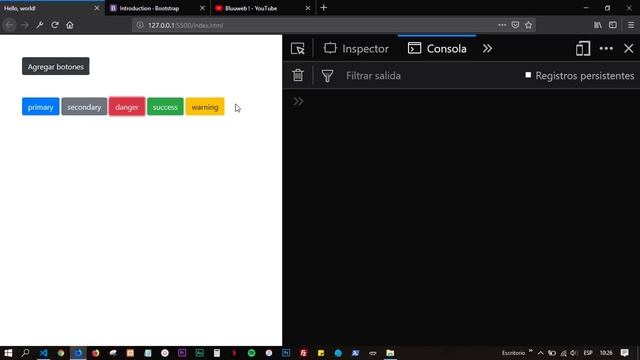The image size is (640, 360).
Task: Open File Explorer from the taskbar
Action: point(390,353)
